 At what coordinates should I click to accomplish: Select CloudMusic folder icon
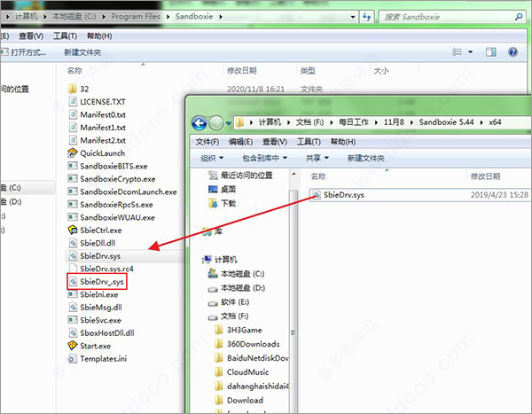tap(219, 372)
